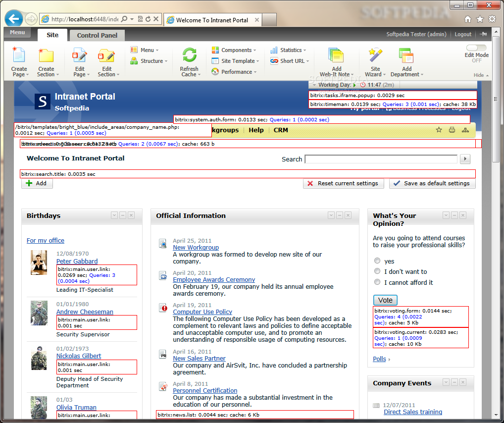This screenshot has width=504, height=423.
Task: Select the Site tab
Action: click(x=52, y=35)
